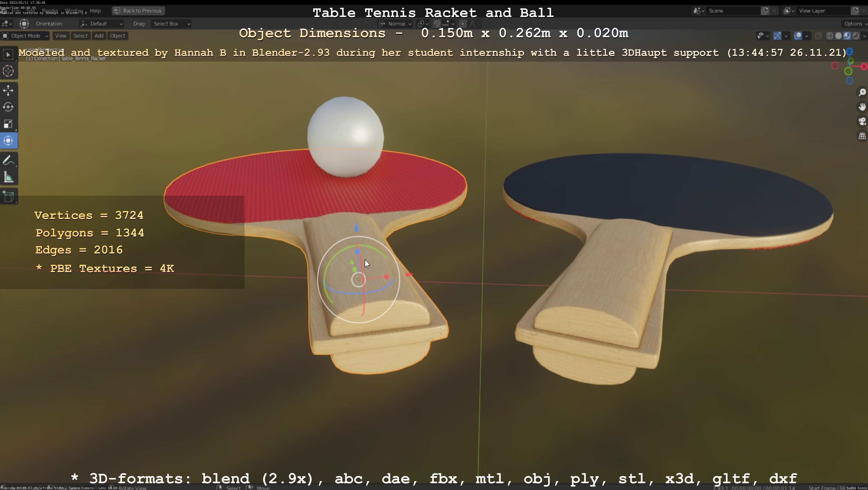This screenshot has width=868, height=490.
Task: Toggle viewport gizmos display
Action: [777, 36]
